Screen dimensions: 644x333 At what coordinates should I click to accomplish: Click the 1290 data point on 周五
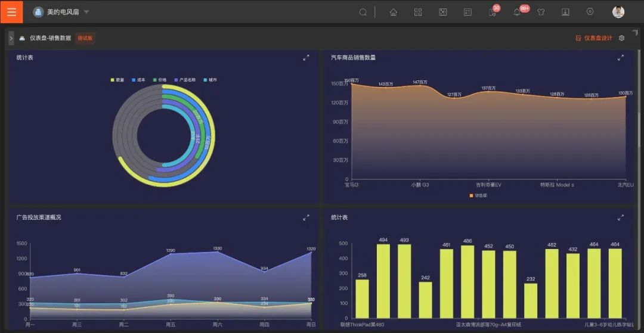(171, 254)
